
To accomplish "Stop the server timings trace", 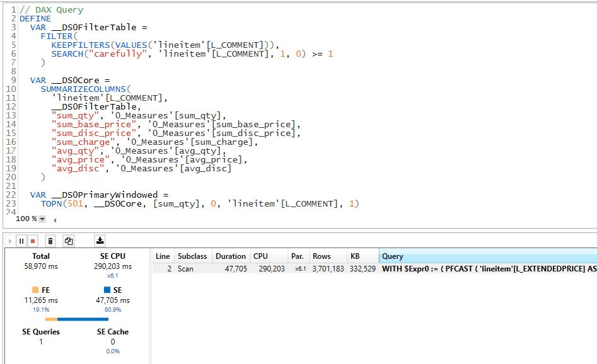I will click(x=33, y=241).
